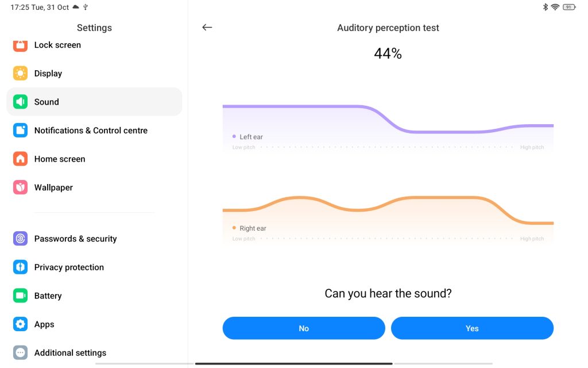
Task: Click the Right ear orange curve
Action: click(x=436, y=198)
